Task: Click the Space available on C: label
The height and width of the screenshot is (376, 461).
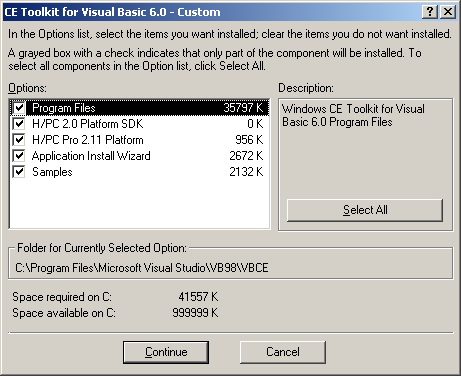Action: click(64, 313)
